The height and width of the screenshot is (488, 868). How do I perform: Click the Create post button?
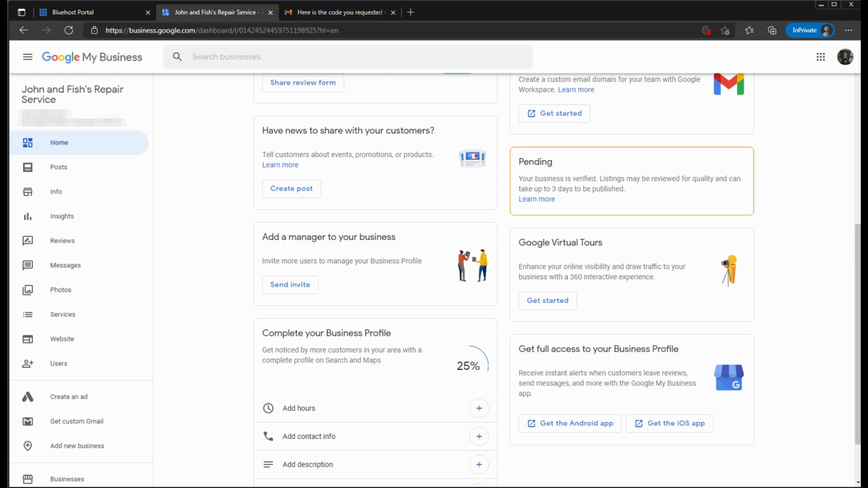click(x=291, y=189)
